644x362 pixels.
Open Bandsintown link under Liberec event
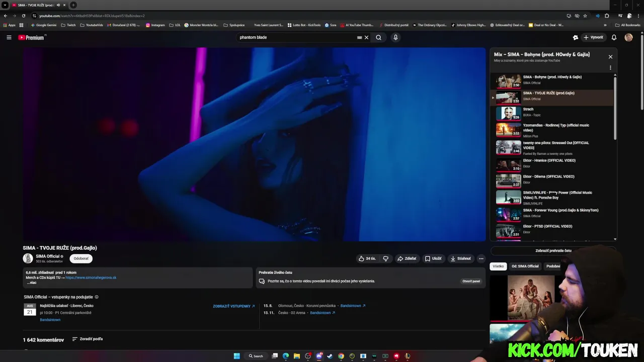[50, 320]
